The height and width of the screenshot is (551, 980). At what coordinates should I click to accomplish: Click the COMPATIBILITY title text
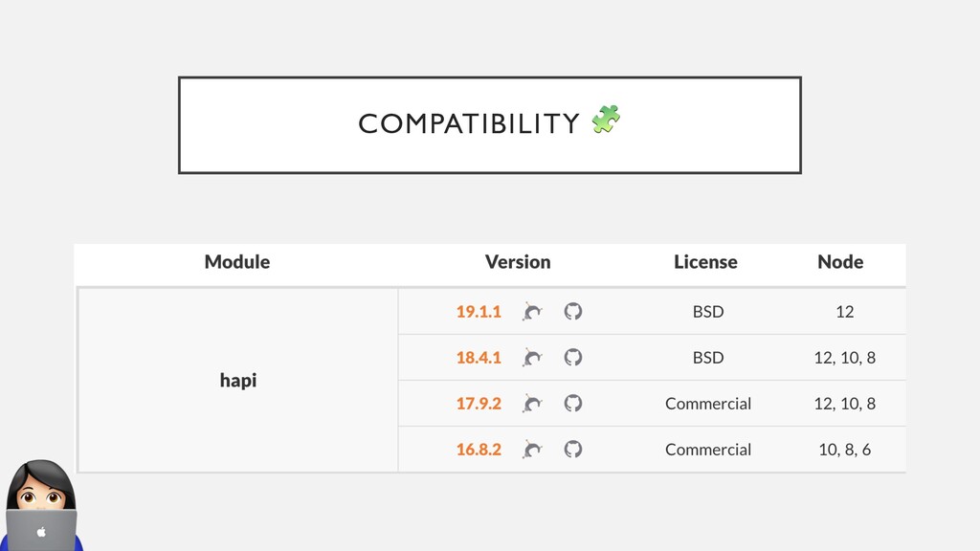point(469,123)
